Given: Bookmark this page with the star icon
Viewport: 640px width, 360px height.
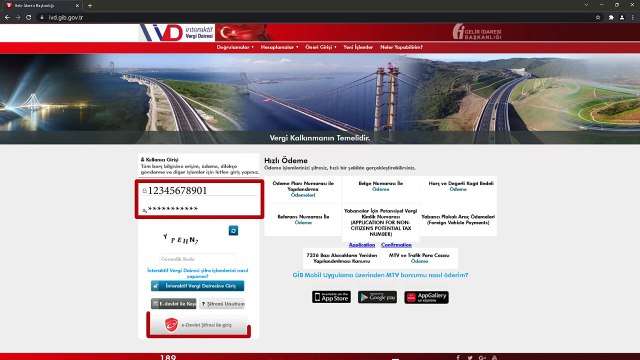Looking at the screenshot, I should tap(598, 18).
